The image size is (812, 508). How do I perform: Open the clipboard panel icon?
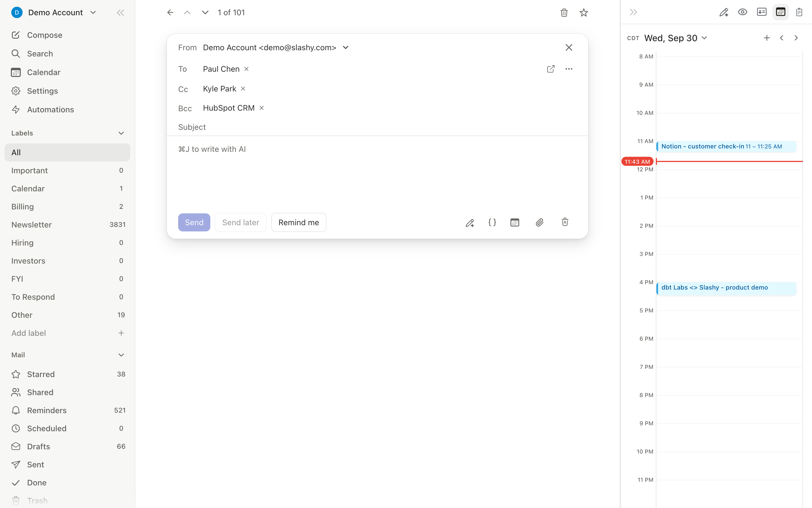(799, 12)
